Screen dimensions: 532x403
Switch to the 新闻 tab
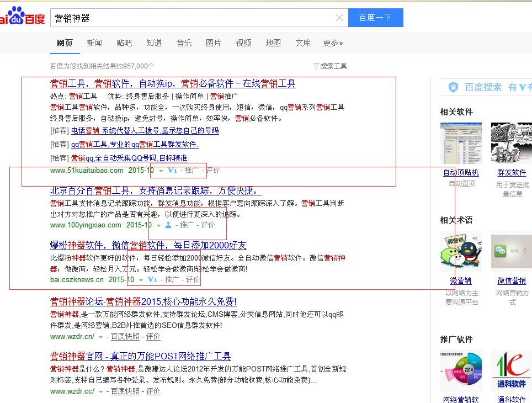[x=94, y=43]
